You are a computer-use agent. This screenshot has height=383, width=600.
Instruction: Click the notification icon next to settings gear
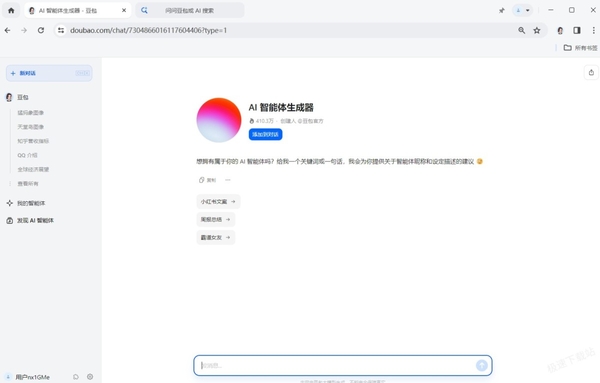pyautogui.click(x=76, y=376)
